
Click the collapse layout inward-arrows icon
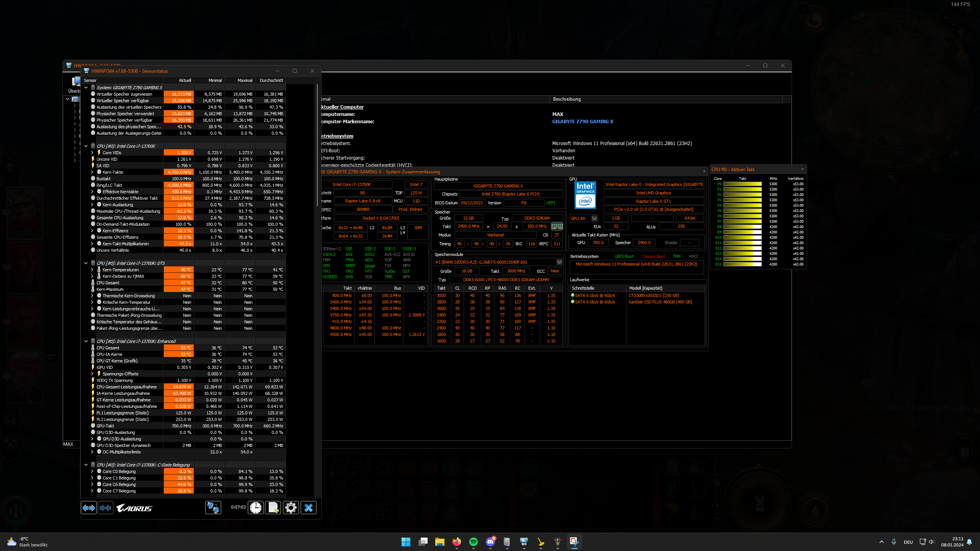tap(106, 508)
